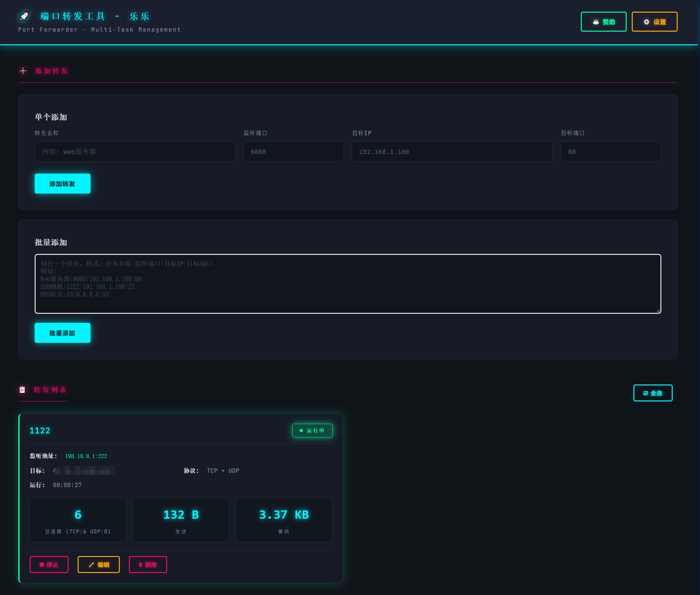Click the trash icon on 删除 button
The height and width of the screenshot is (595, 700).
[141, 564]
